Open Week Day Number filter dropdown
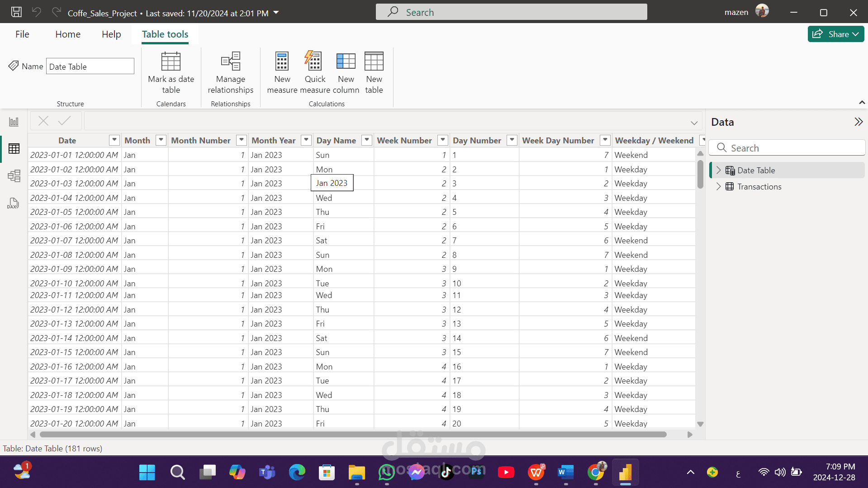The height and width of the screenshot is (488, 868). point(605,140)
